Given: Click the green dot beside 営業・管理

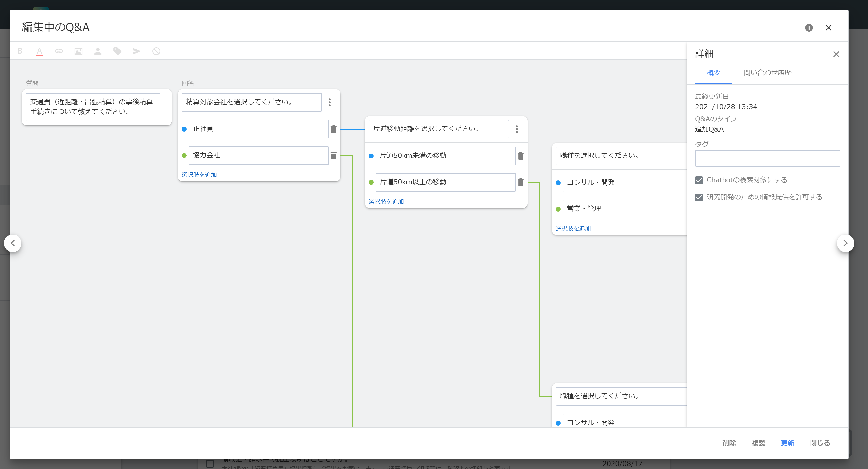Looking at the screenshot, I should coord(558,209).
